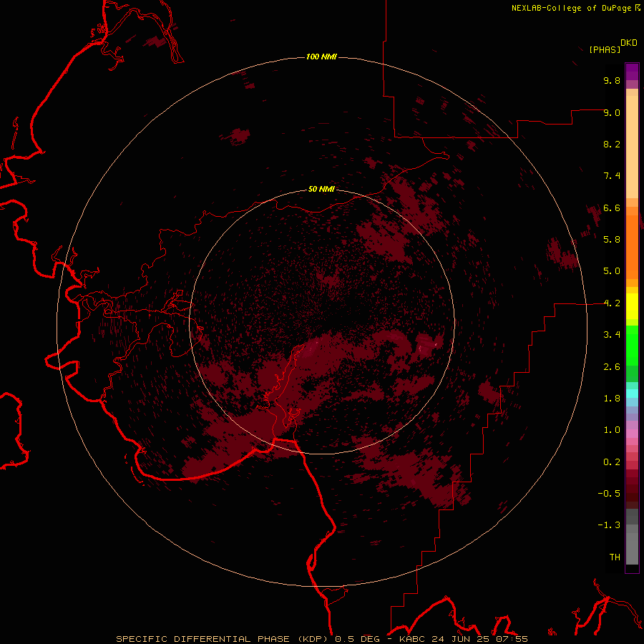Click the 6.6 scale value

click(x=612, y=208)
